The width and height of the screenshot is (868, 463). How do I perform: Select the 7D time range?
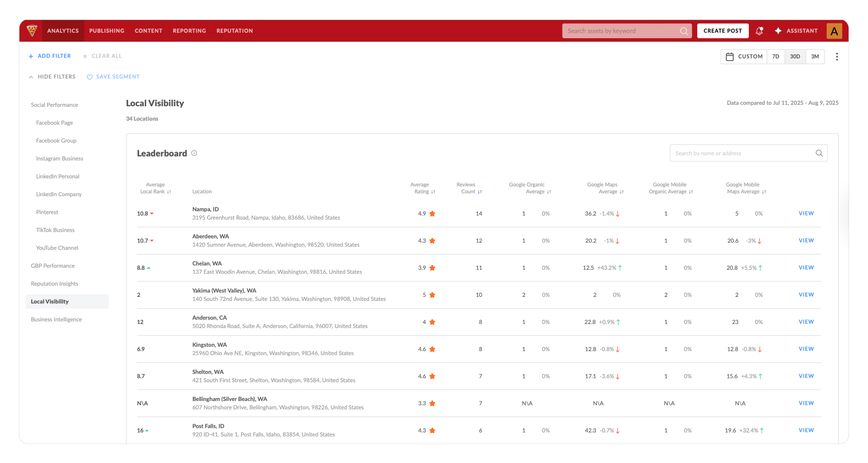[775, 56]
